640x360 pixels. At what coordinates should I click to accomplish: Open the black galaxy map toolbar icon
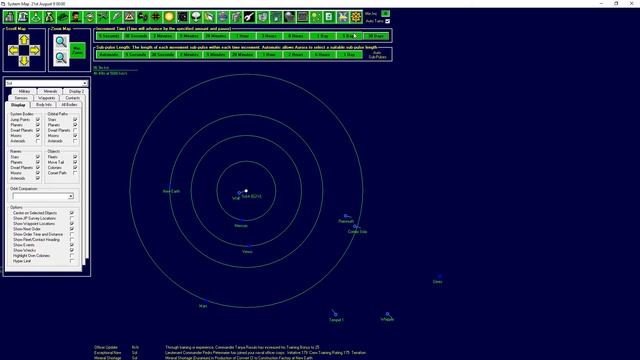pyautogui.click(x=183, y=17)
